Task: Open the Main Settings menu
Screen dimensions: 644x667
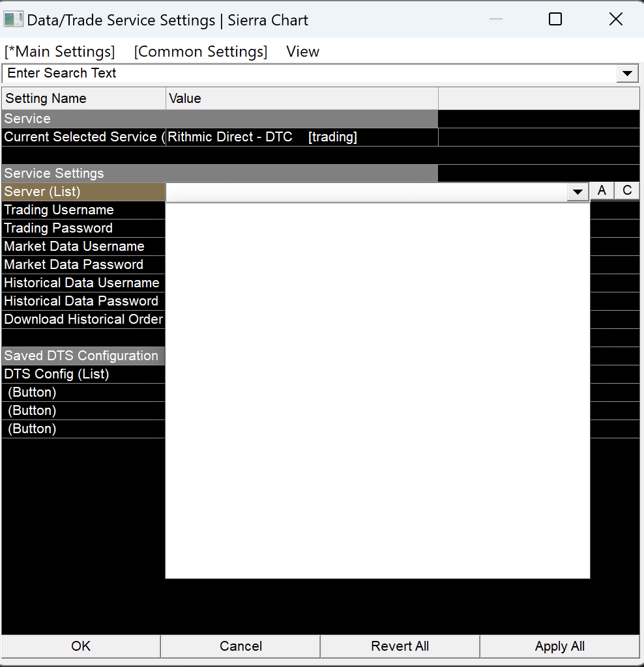Action: click(x=60, y=51)
